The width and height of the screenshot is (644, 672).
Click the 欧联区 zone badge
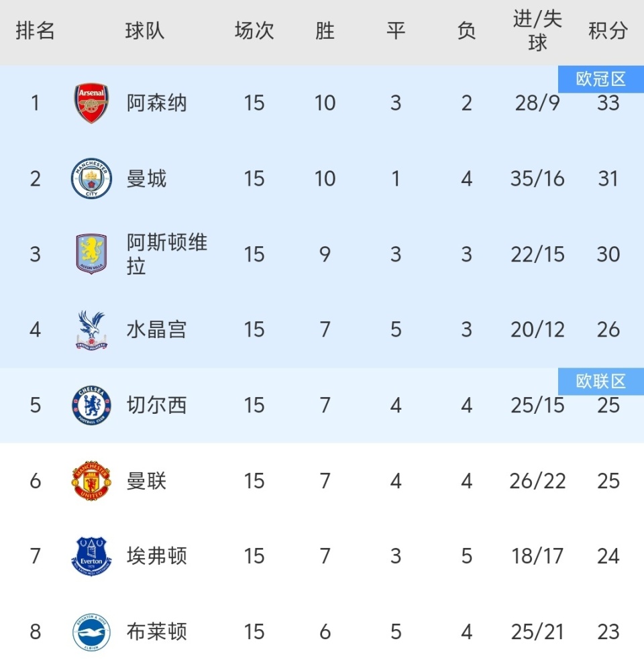point(600,382)
